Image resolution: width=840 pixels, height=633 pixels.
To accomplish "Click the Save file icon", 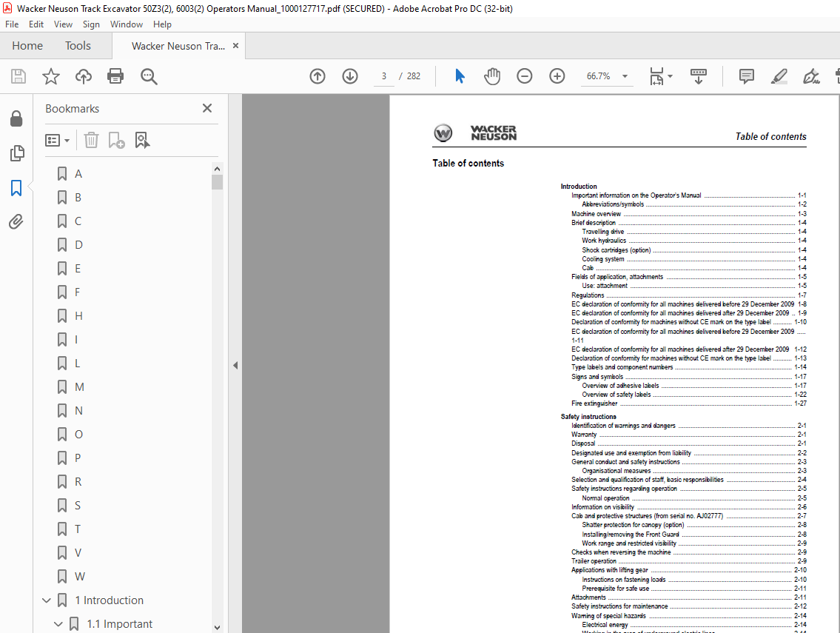I will [x=19, y=76].
